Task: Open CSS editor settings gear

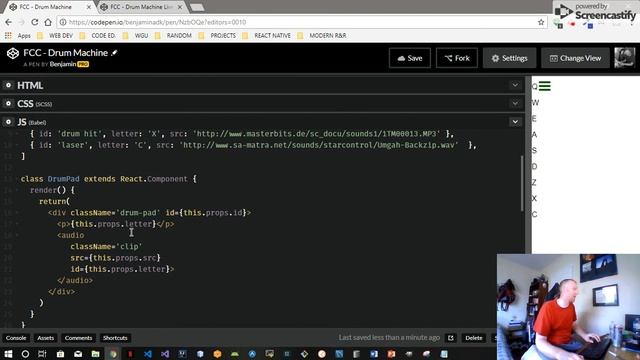Action: pyautogui.click(x=8, y=104)
